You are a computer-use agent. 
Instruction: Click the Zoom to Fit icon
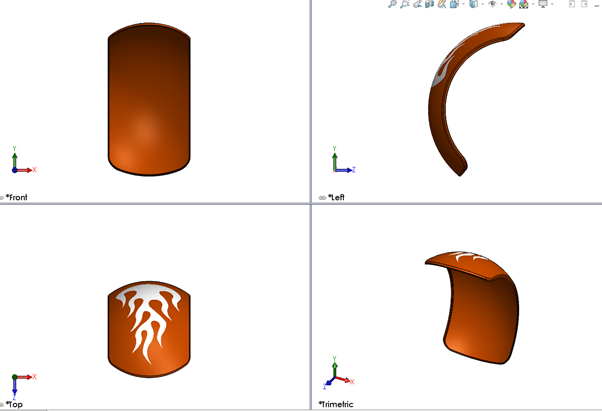(392, 4)
